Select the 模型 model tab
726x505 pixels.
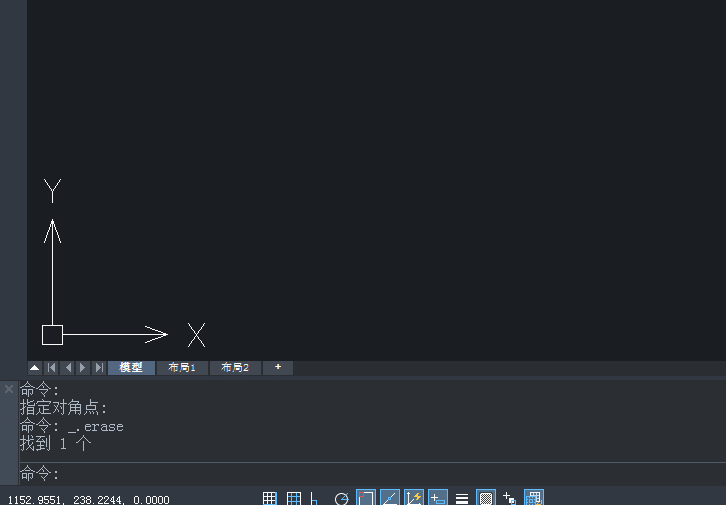(x=131, y=368)
